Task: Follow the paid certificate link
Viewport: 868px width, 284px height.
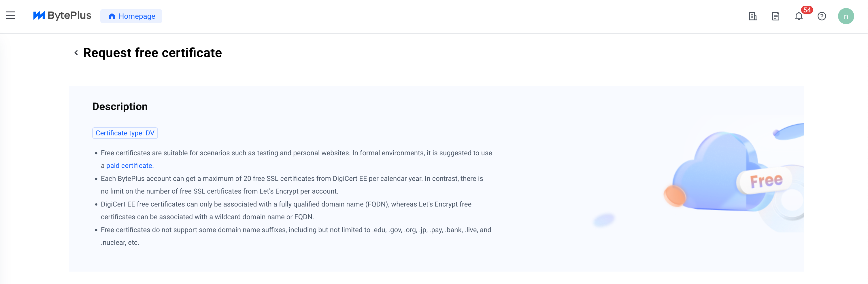Action: pyautogui.click(x=129, y=166)
